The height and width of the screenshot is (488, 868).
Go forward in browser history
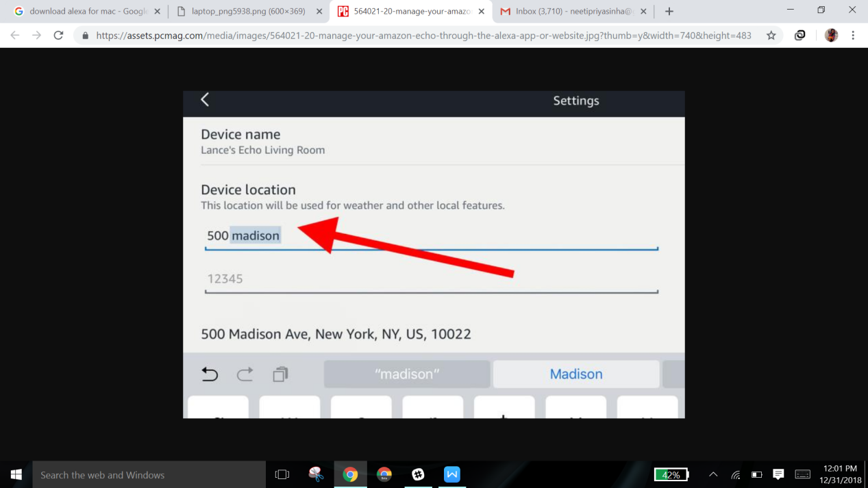(x=36, y=36)
